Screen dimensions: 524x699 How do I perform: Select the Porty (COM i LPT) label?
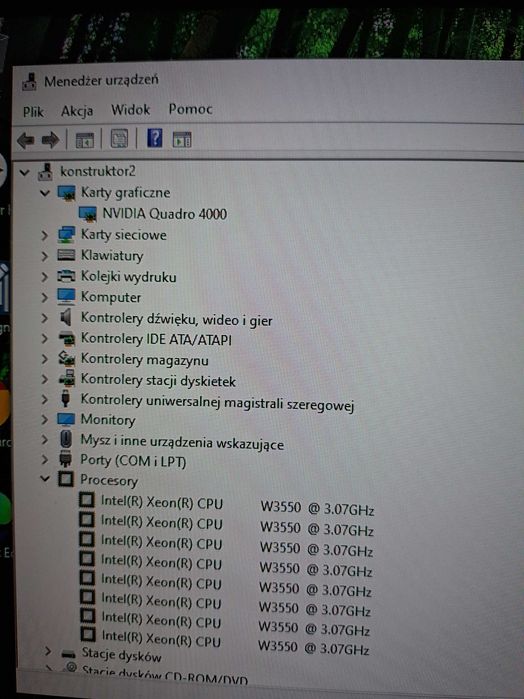pyautogui.click(x=133, y=461)
